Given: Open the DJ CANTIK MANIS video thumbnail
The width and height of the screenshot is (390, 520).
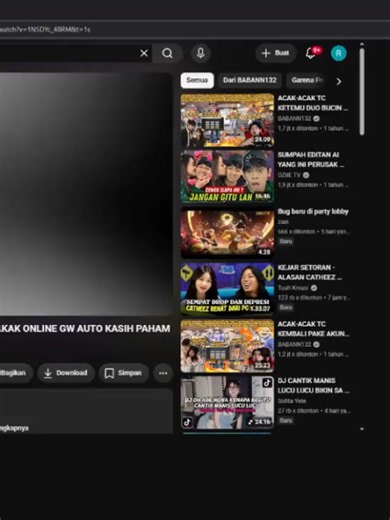Looking at the screenshot, I should pyautogui.click(x=227, y=402).
